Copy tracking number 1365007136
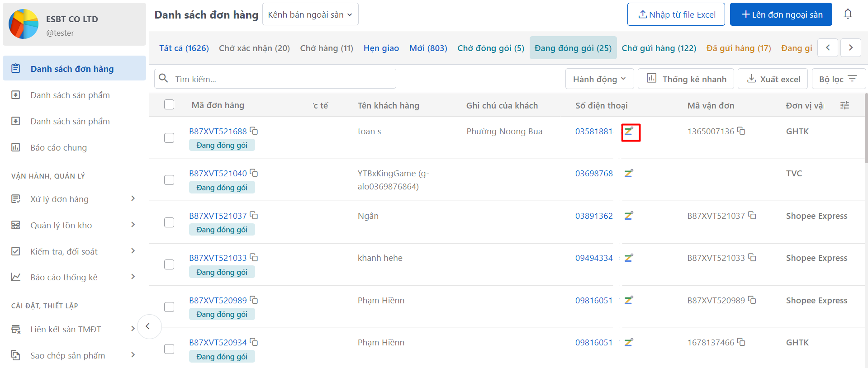The width and height of the screenshot is (868, 368). [x=741, y=131]
